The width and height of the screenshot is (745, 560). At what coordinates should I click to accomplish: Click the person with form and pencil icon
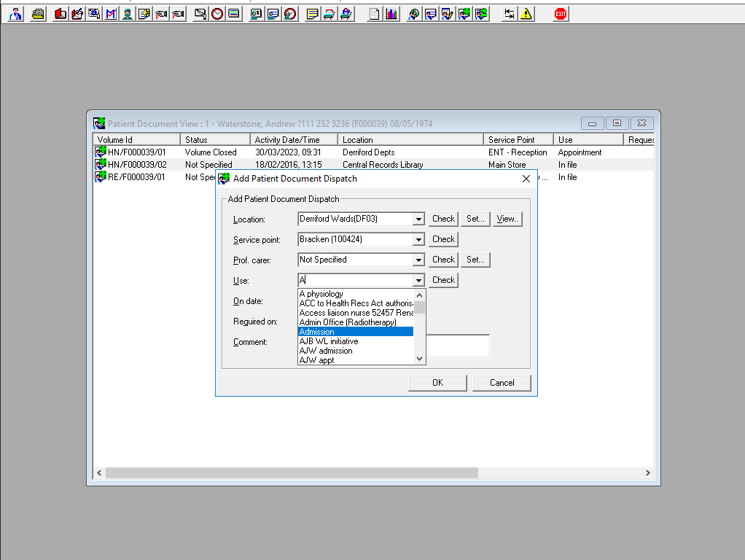tap(448, 14)
